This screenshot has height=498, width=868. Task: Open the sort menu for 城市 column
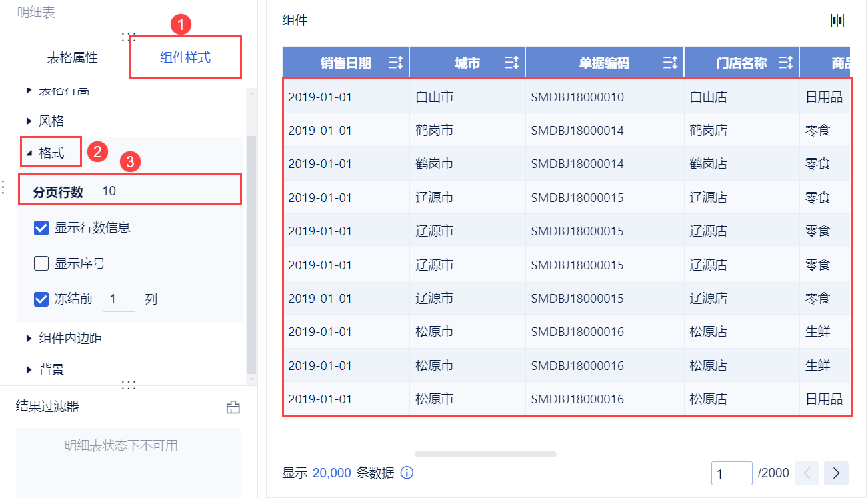tap(512, 63)
